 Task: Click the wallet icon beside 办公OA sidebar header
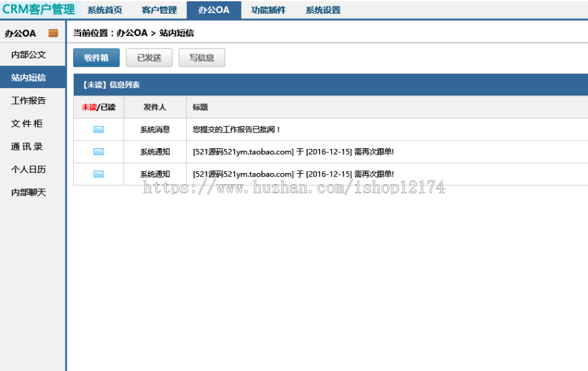(54, 33)
